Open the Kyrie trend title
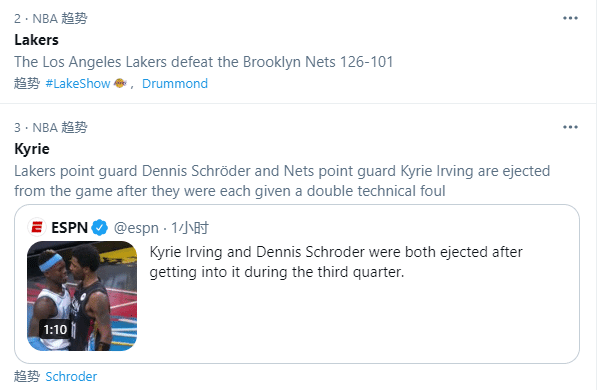Image resolution: width=598 pixels, height=390 pixels. click(32, 149)
